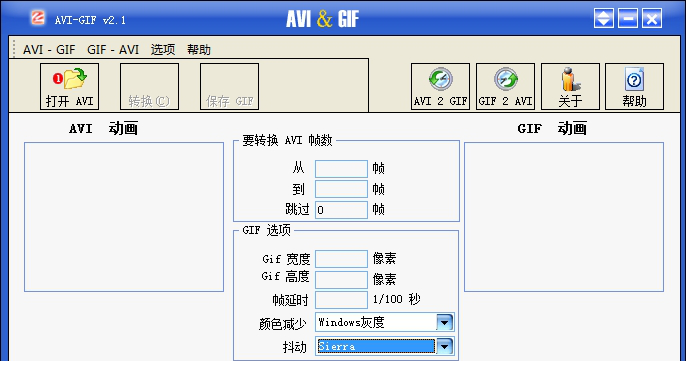
Task: Open the GIF - AVI menu
Action: 113,49
